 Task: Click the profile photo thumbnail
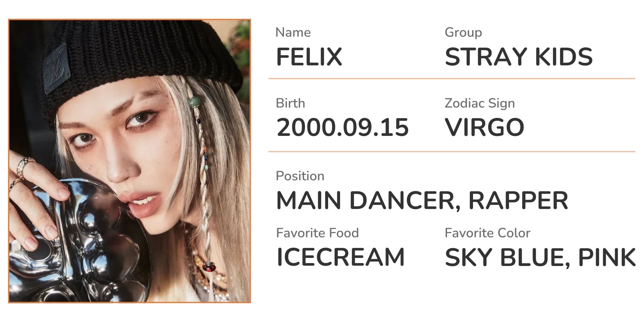[x=129, y=161]
